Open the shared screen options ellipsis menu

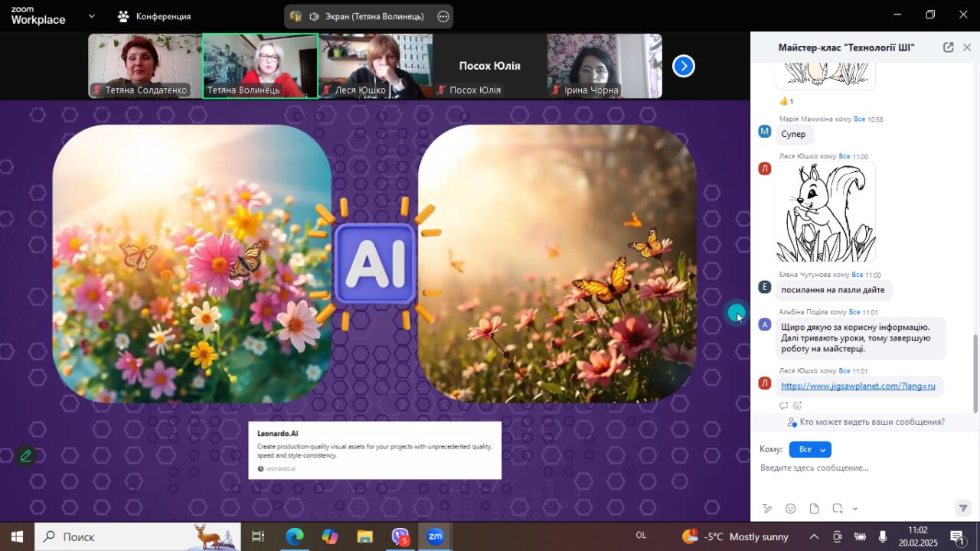[443, 16]
